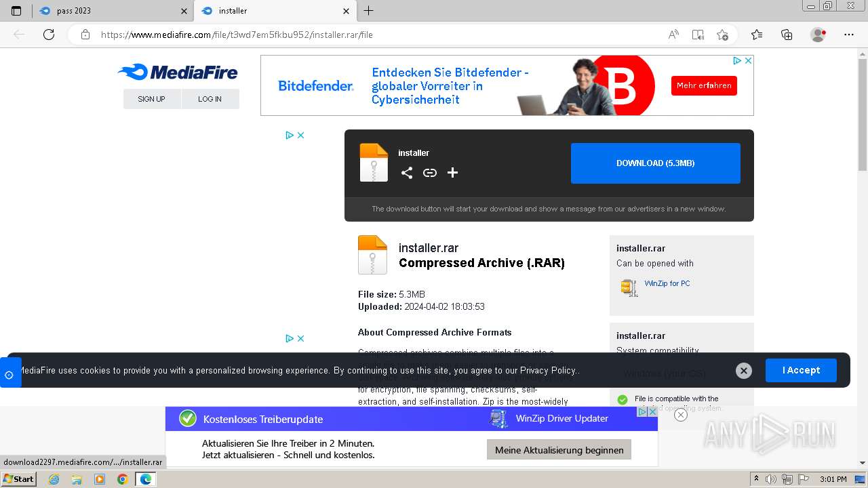Close the Bitdefender banner ad
This screenshot has height=488, width=868.
[x=748, y=60]
